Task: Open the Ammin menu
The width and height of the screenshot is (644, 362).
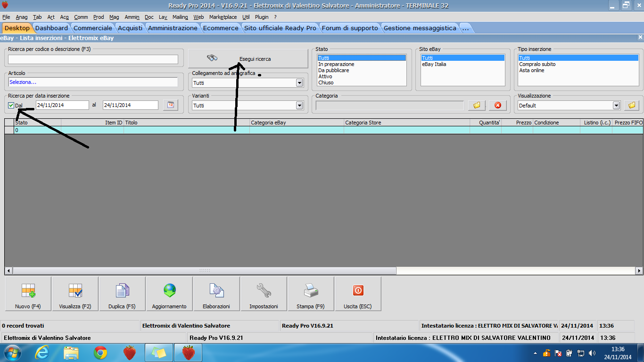Action: click(132, 17)
